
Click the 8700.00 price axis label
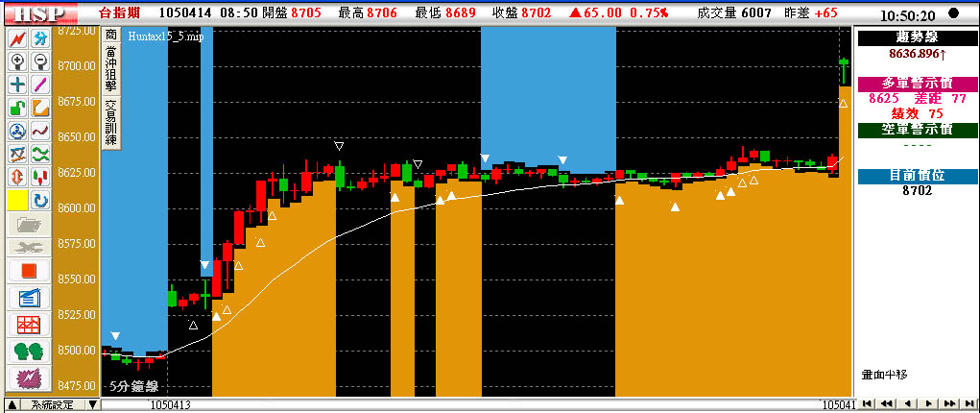tap(77, 65)
